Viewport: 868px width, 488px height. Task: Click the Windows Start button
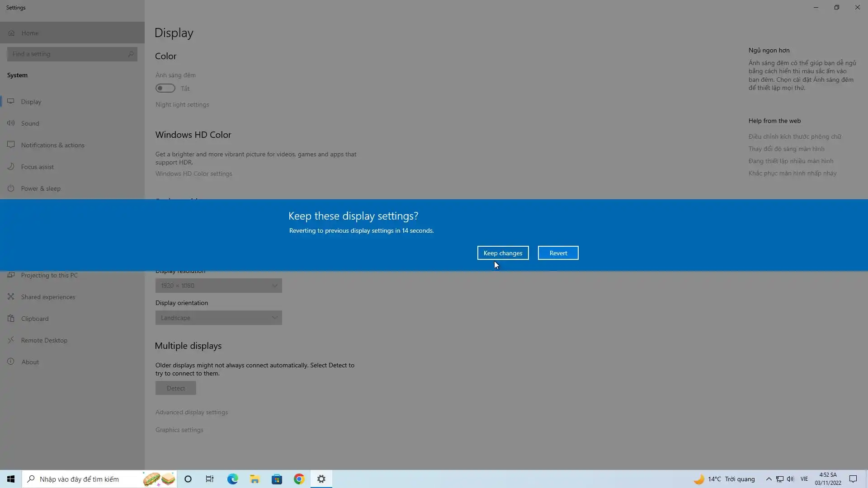pos(11,479)
